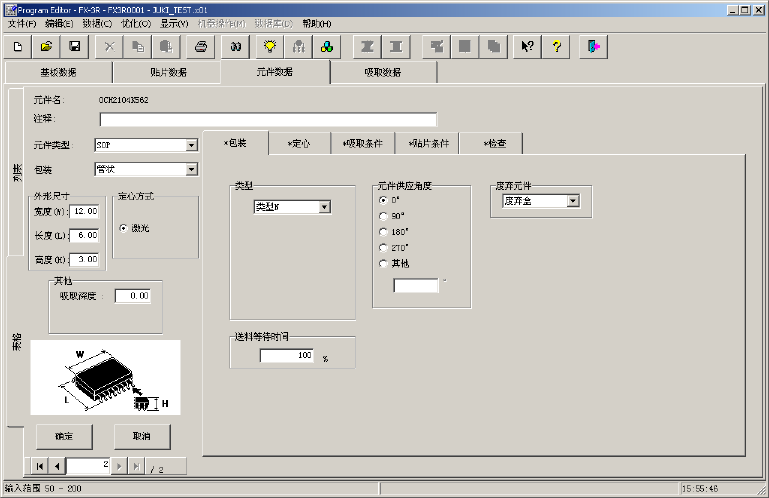
Task: Click the light bulb toolbar icon
Action: (269, 47)
